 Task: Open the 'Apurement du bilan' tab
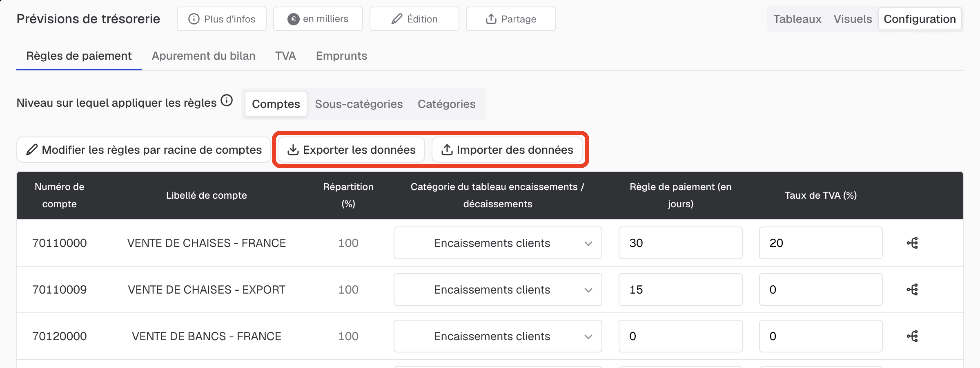[203, 56]
